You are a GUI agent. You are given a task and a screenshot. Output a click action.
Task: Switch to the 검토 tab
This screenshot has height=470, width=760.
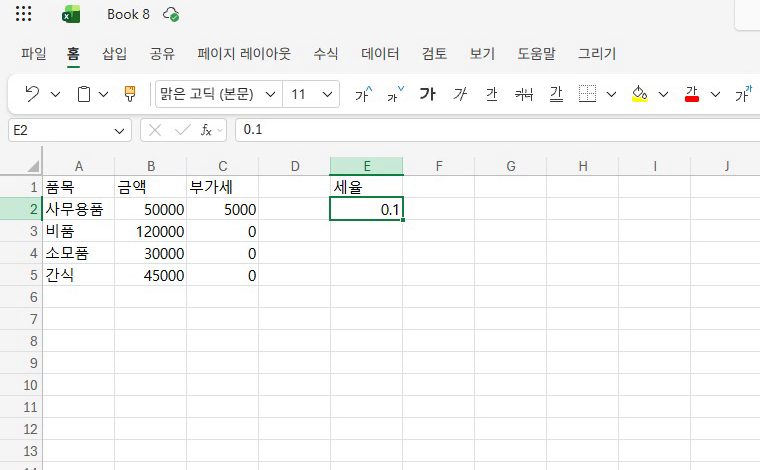tap(434, 53)
